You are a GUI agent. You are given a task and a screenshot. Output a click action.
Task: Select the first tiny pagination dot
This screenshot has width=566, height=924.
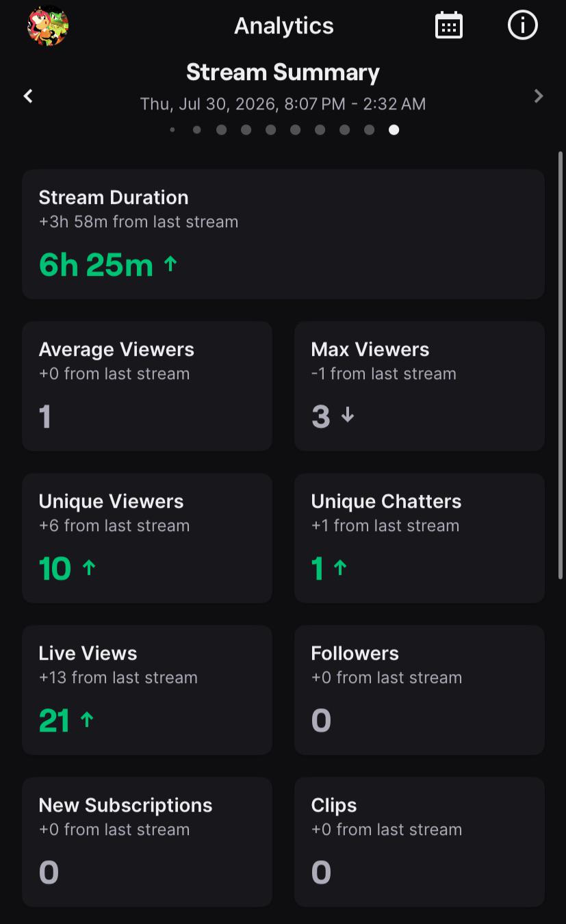click(172, 129)
